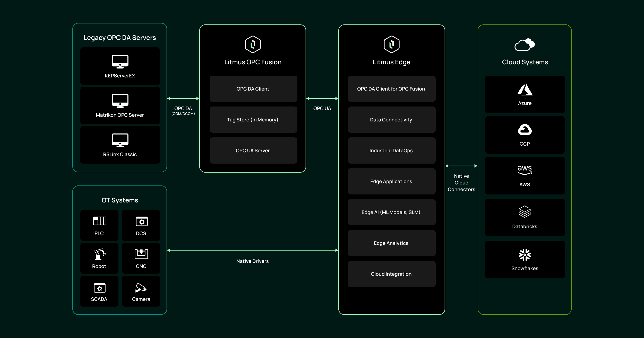Click the Azure label text
This screenshot has height=338, width=644.
[x=525, y=103]
